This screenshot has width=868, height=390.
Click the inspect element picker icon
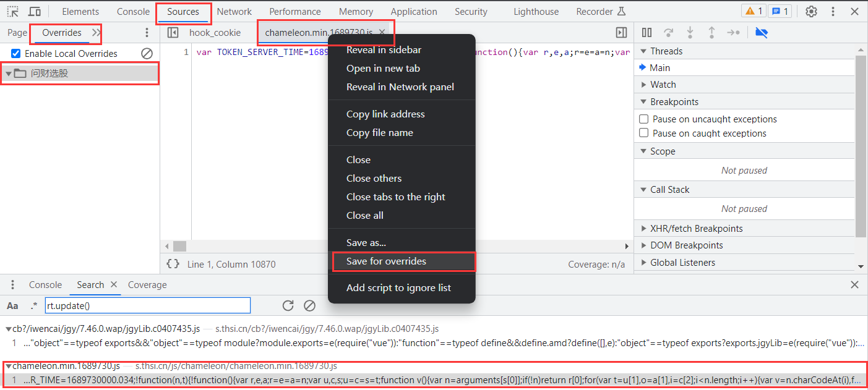[12, 11]
